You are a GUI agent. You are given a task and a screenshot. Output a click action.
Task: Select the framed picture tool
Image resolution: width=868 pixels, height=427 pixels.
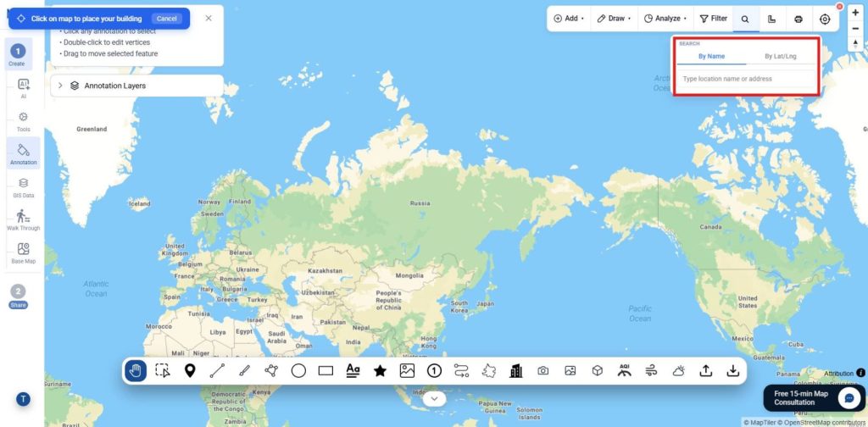coord(407,370)
